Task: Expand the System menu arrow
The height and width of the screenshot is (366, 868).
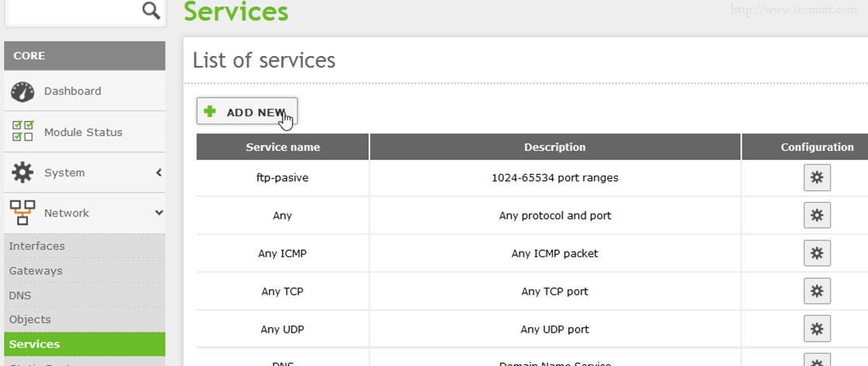Action: (158, 173)
